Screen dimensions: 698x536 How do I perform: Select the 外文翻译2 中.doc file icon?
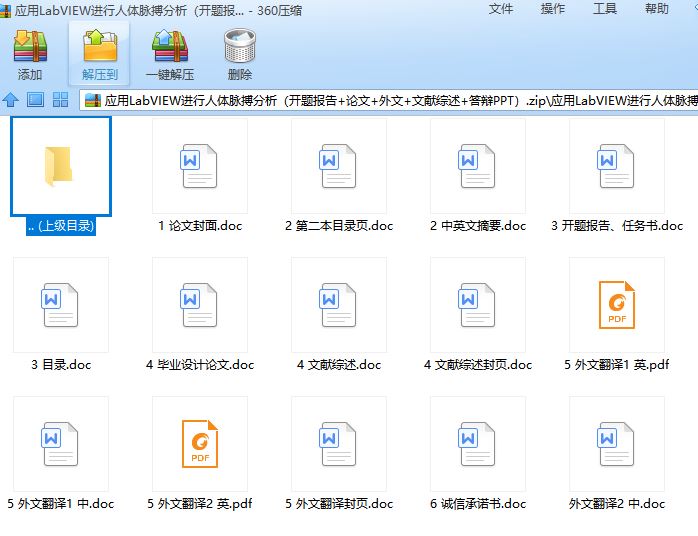(616, 444)
